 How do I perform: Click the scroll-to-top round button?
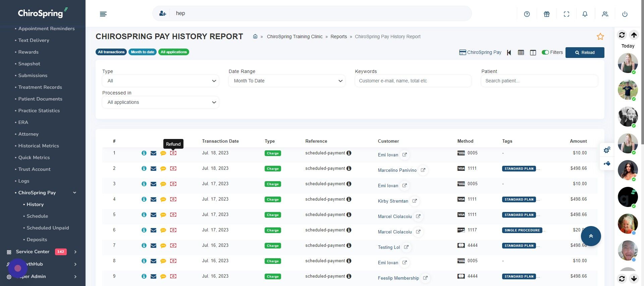591,236
